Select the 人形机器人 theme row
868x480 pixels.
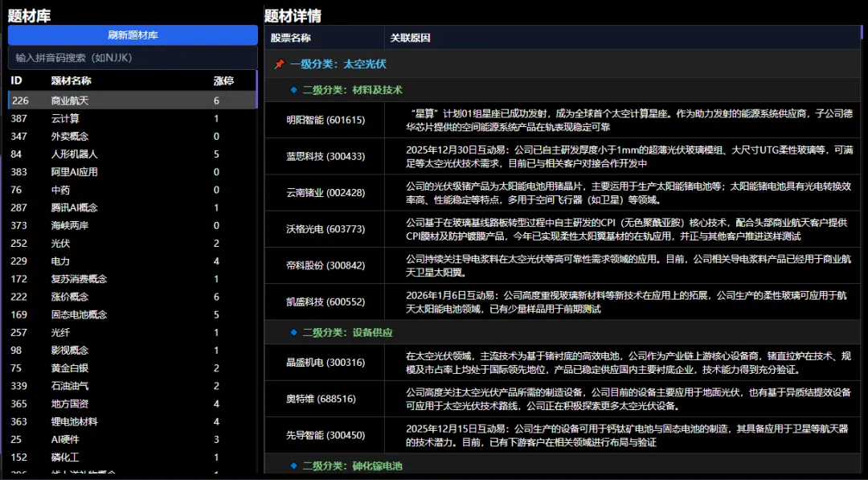pos(133,154)
